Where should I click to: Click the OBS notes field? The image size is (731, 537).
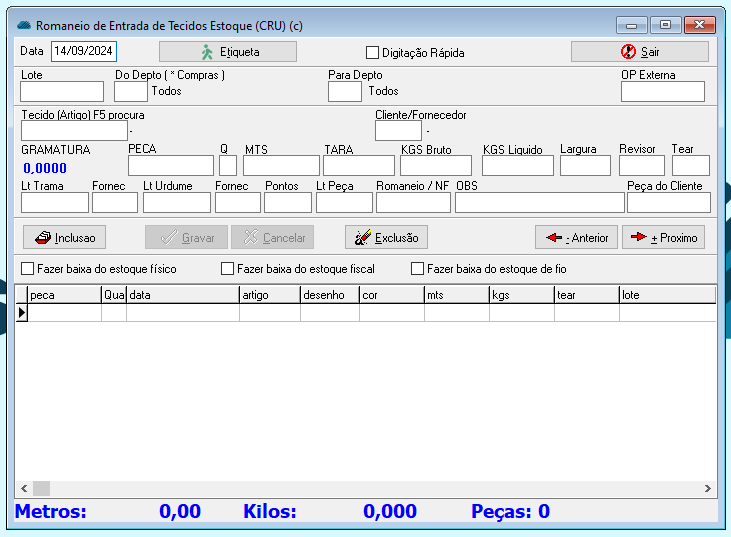pos(539,203)
